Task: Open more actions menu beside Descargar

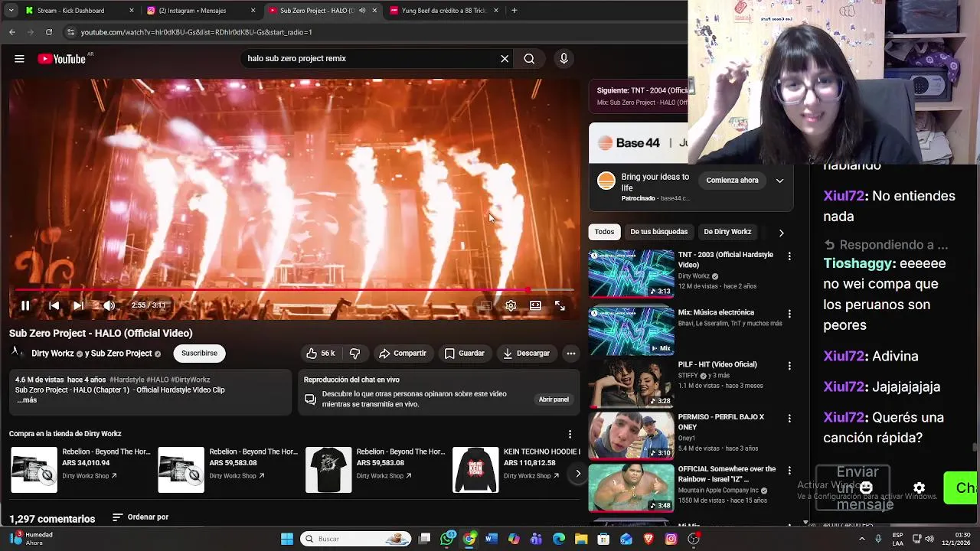Action: point(570,354)
